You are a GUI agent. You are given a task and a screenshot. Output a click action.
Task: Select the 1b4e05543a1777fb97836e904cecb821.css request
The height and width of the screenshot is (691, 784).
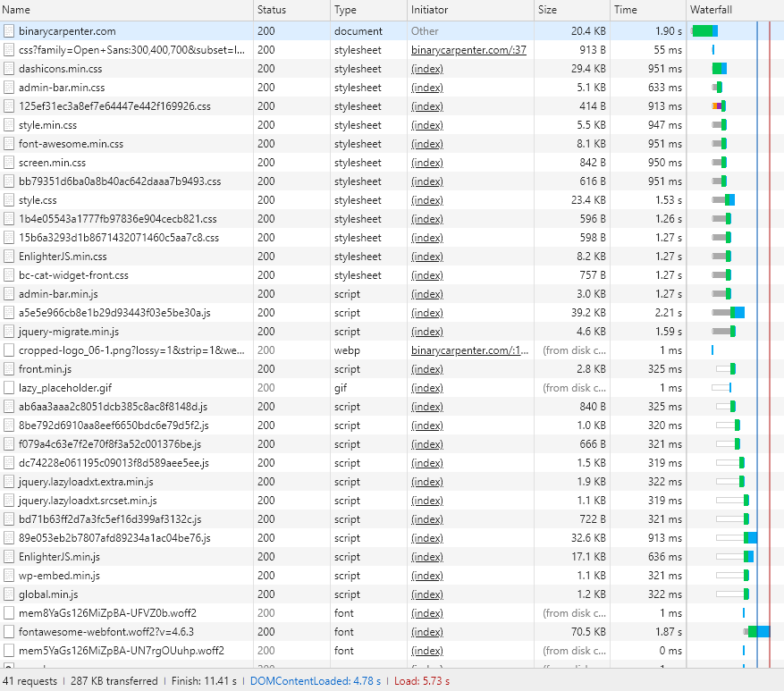pos(118,219)
